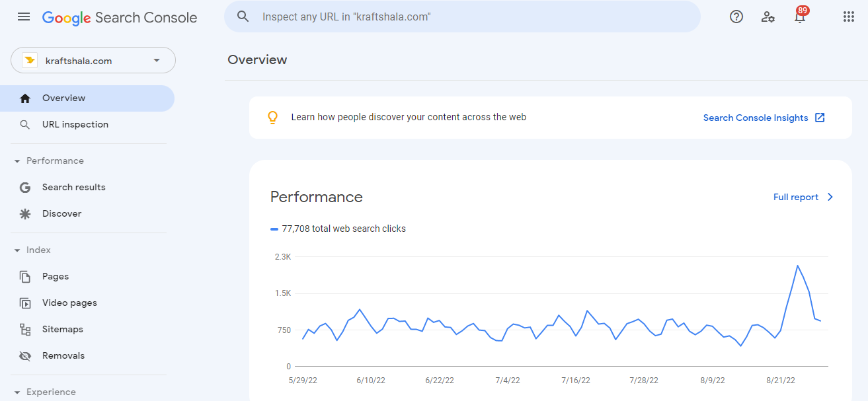The image size is (868, 401).
Task: Open the Pages index report
Action: (87, 277)
